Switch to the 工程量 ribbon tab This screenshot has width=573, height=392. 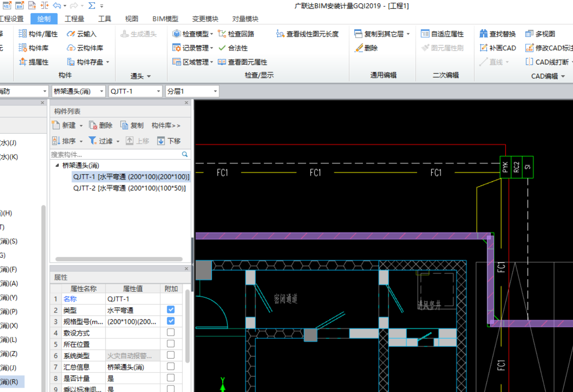point(74,19)
